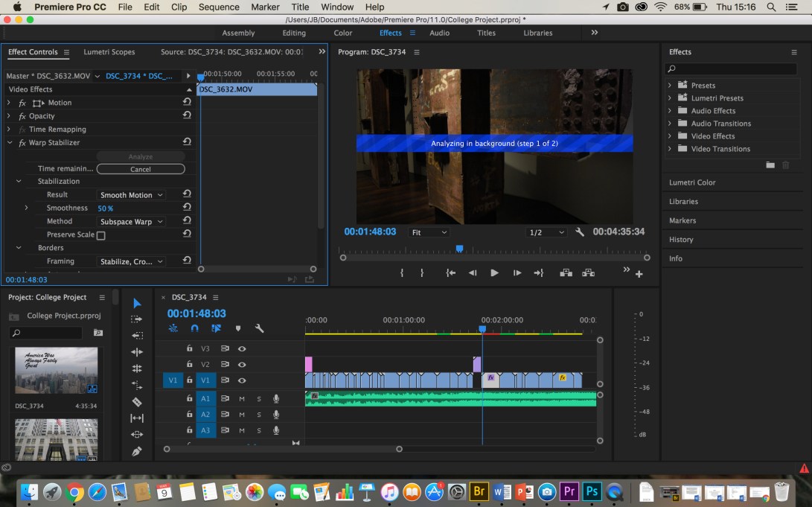Select the Pen tool in the tools panel
812x507 pixels.
click(x=137, y=451)
